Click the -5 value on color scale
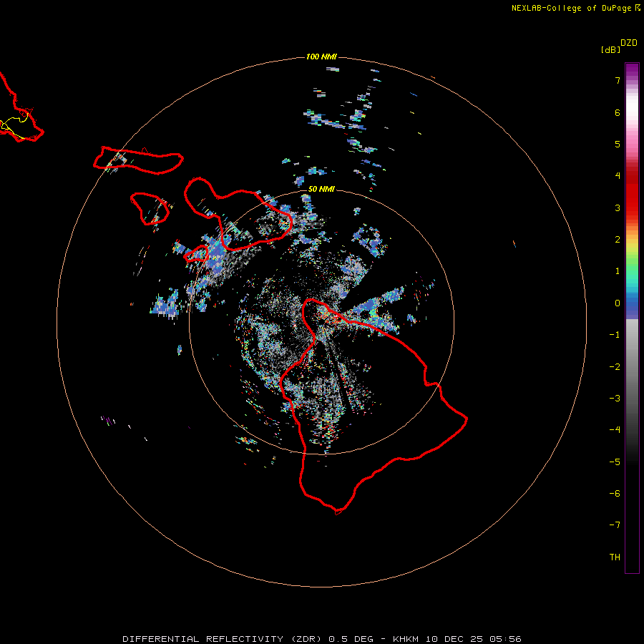Image resolution: width=644 pixels, height=644 pixels. tap(615, 462)
